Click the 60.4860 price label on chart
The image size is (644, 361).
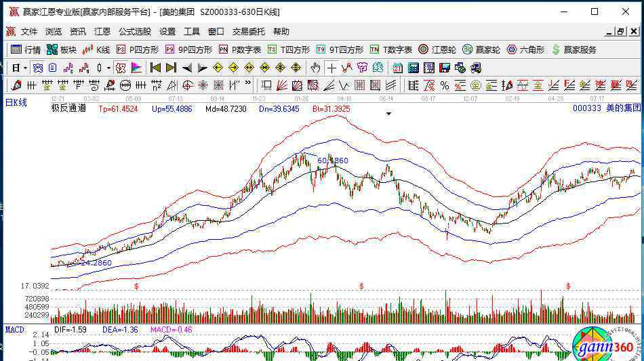point(333,161)
